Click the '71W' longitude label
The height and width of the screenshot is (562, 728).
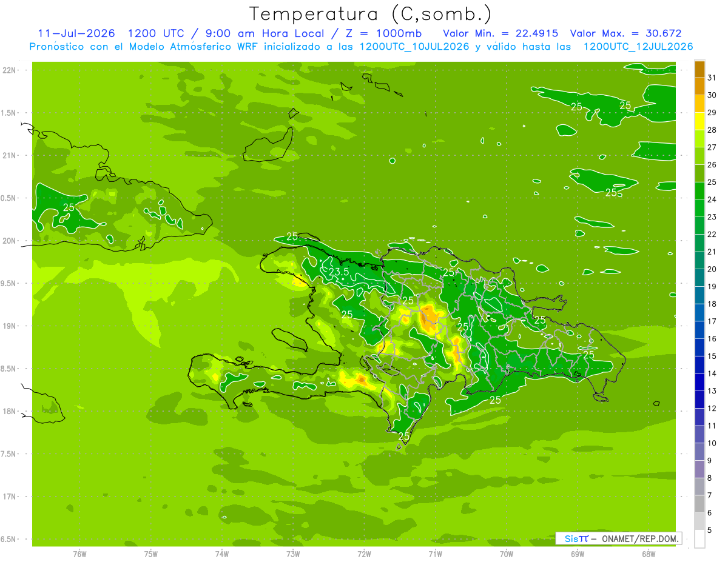(x=435, y=554)
